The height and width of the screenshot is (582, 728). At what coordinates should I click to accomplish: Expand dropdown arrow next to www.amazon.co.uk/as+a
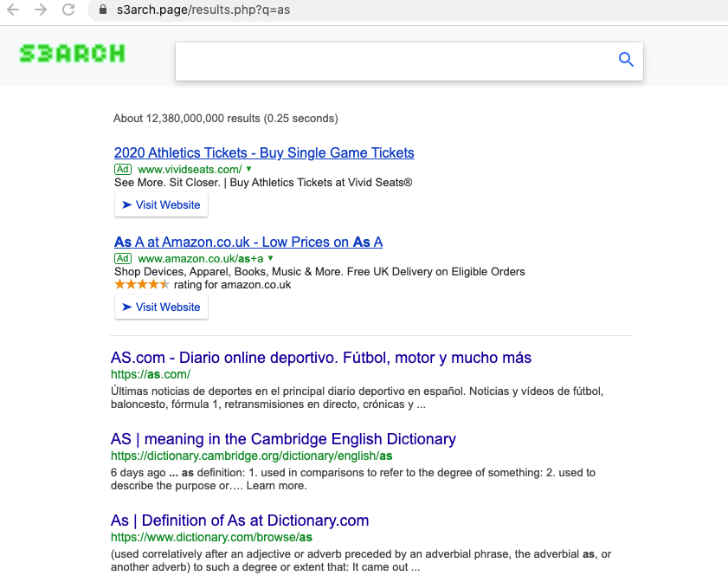[270, 258]
